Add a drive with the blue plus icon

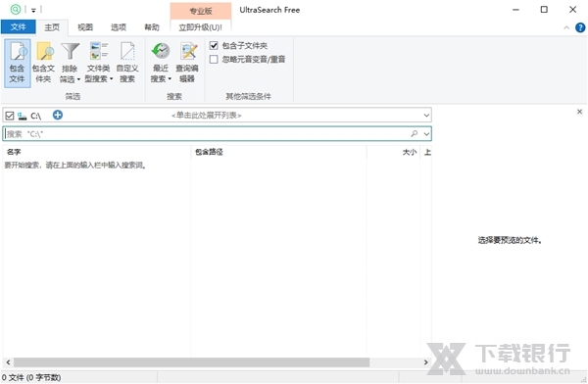click(x=58, y=115)
